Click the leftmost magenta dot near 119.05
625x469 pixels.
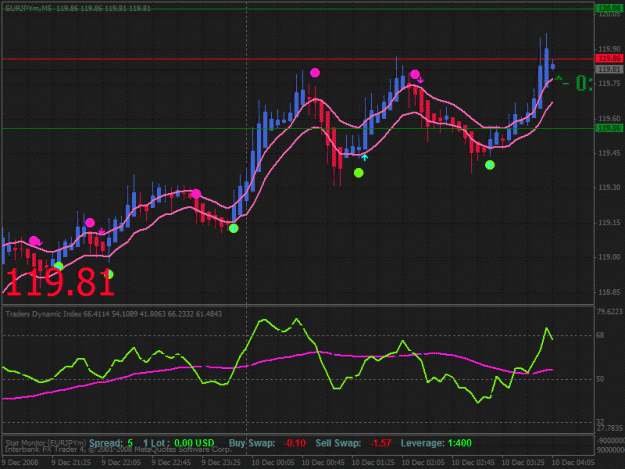point(34,241)
